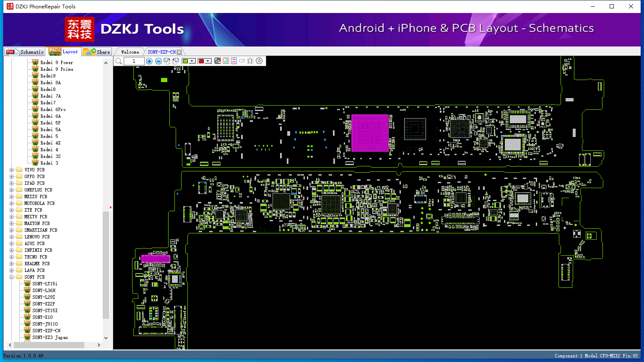
Task: Click the PADS icon beside SONY-XZ2P
Action: (x=27, y=304)
